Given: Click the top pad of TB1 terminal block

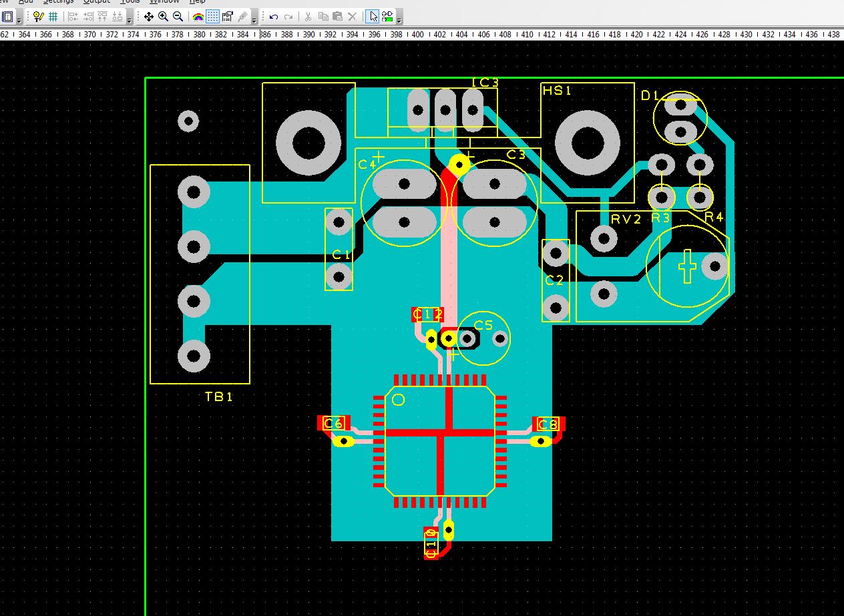Looking at the screenshot, I should pyautogui.click(x=194, y=193).
